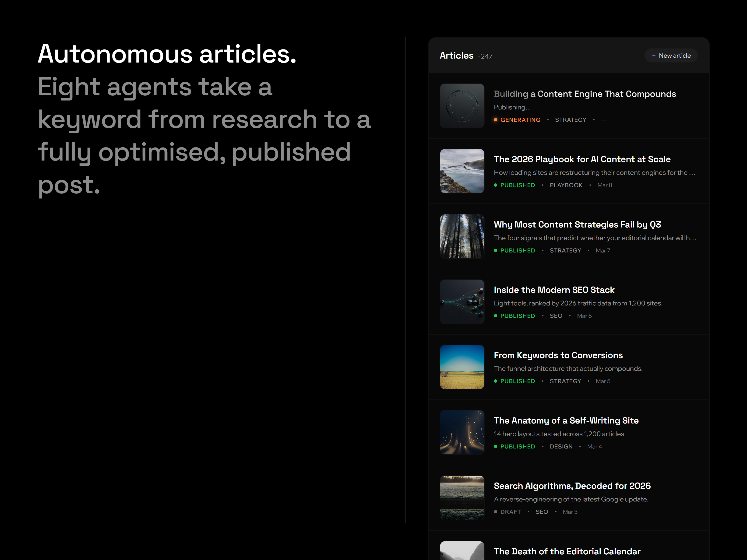The width and height of the screenshot is (747, 560).
Task: Open forest thumbnail of Content Strategies article
Action: click(x=462, y=236)
